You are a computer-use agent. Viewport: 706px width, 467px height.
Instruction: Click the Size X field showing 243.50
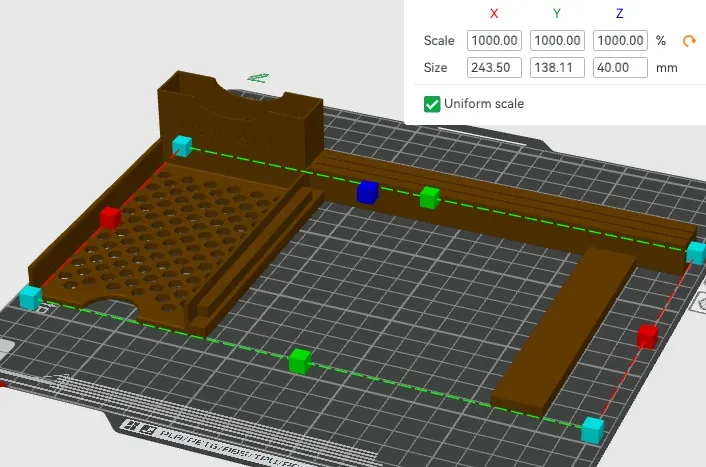(x=494, y=68)
